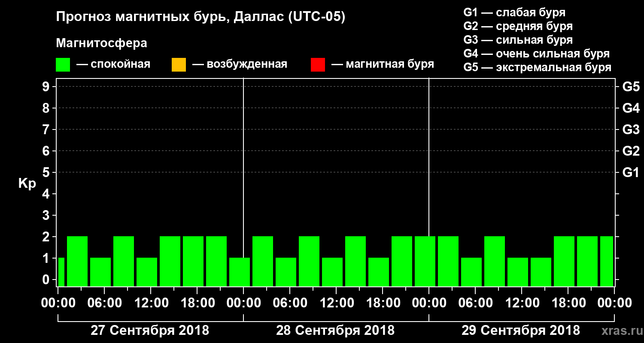Click the last narrow green bar on 29 Сентября
The height and width of the screenshot is (343, 644).
607,261
